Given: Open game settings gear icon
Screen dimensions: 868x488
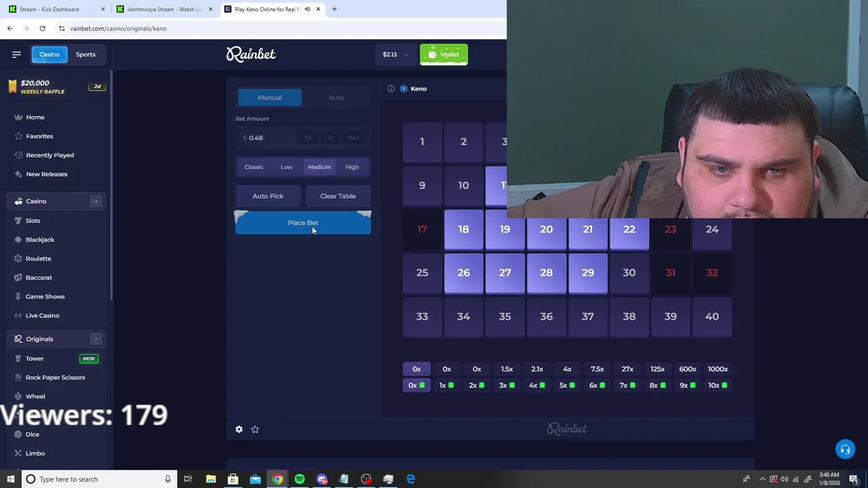Looking at the screenshot, I should coord(239,429).
